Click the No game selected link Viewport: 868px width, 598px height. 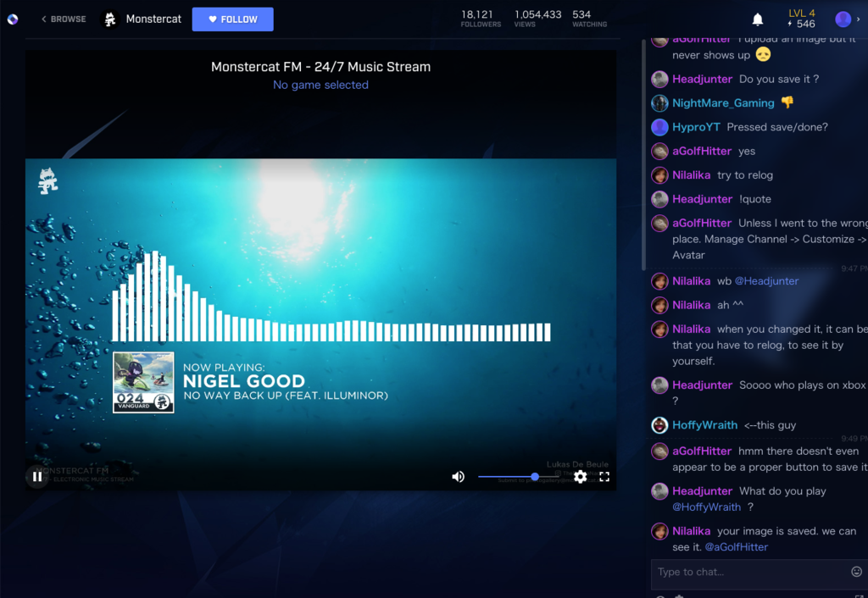pyautogui.click(x=320, y=85)
